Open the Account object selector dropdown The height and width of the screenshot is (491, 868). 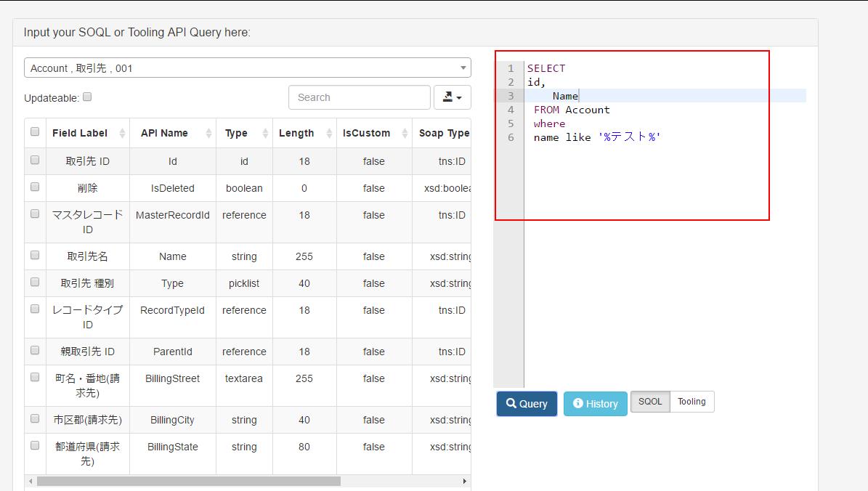[x=248, y=68]
